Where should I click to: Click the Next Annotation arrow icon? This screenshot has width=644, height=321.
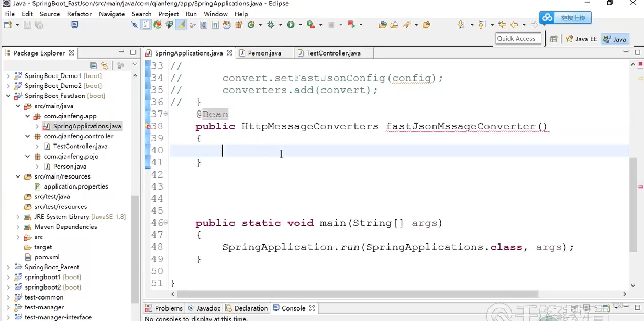click(x=462, y=25)
